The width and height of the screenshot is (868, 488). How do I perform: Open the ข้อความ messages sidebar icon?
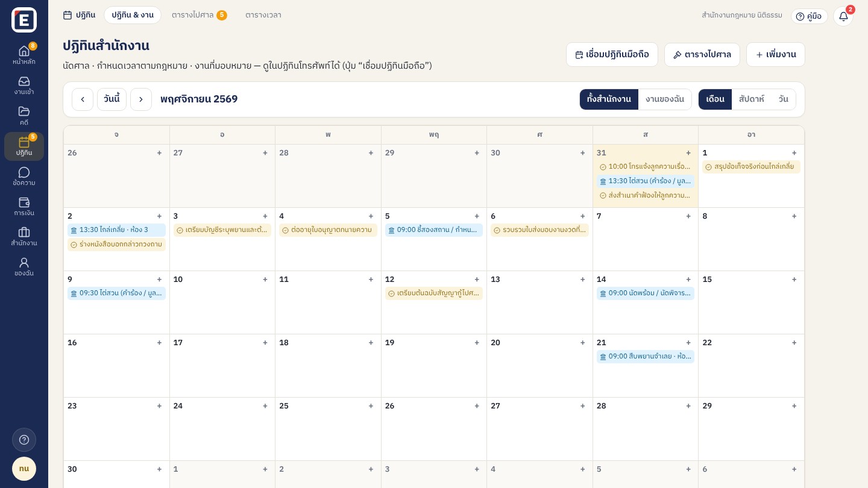coord(24,177)
